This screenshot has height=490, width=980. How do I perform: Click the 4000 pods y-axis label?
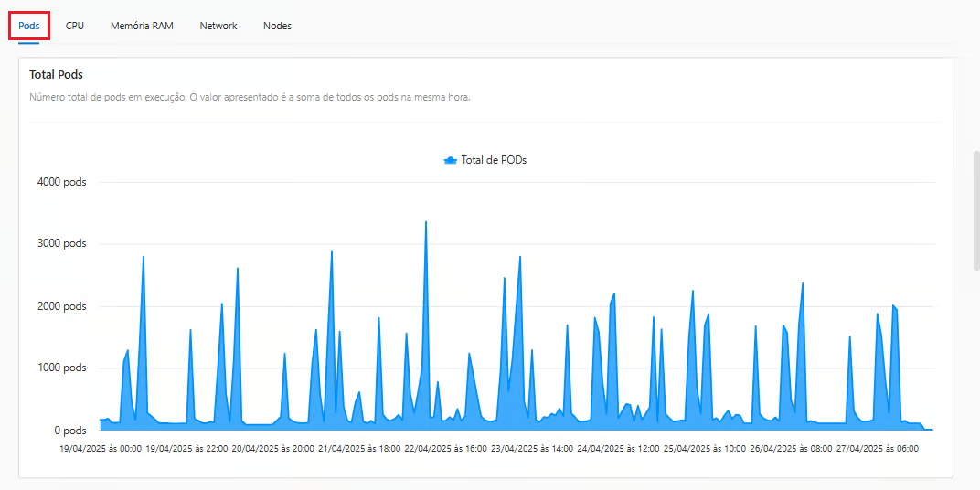(x=62, y=182)
